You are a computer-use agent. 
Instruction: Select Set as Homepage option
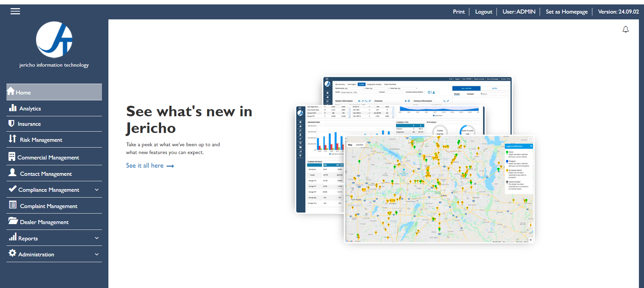tap(567, 12)
